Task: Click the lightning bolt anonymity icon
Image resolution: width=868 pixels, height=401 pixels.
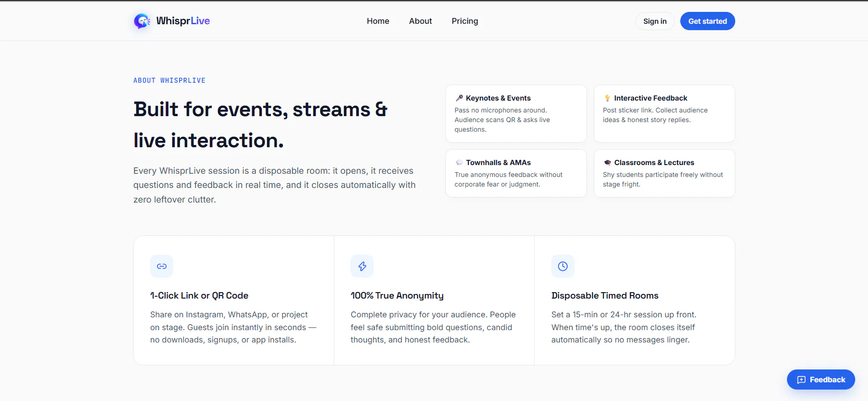Action: [x=362, y=266]
